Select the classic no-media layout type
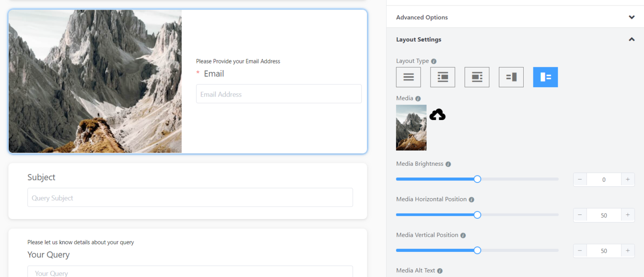The image size is (644, 277). (408, 77)
